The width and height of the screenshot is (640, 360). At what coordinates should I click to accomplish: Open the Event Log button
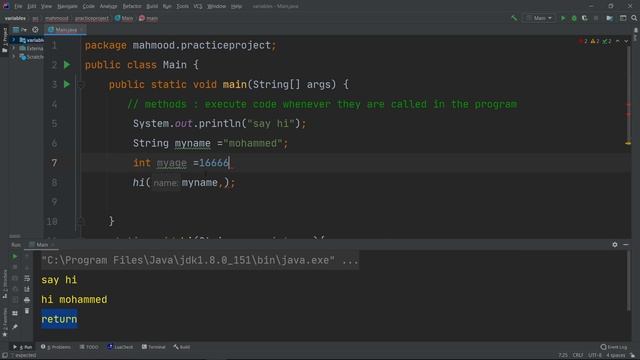tap(614, 347)
